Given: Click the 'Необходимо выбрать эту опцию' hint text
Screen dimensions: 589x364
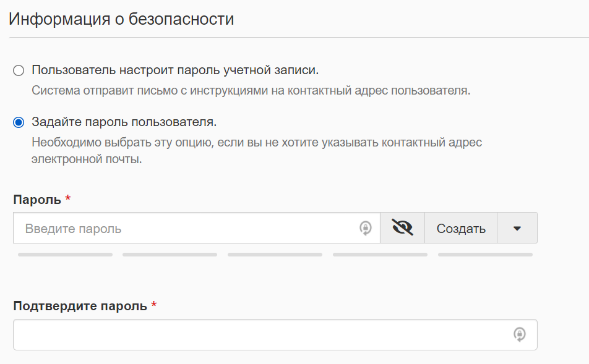Looking at the screenshot, I should (x=256, y=142).
